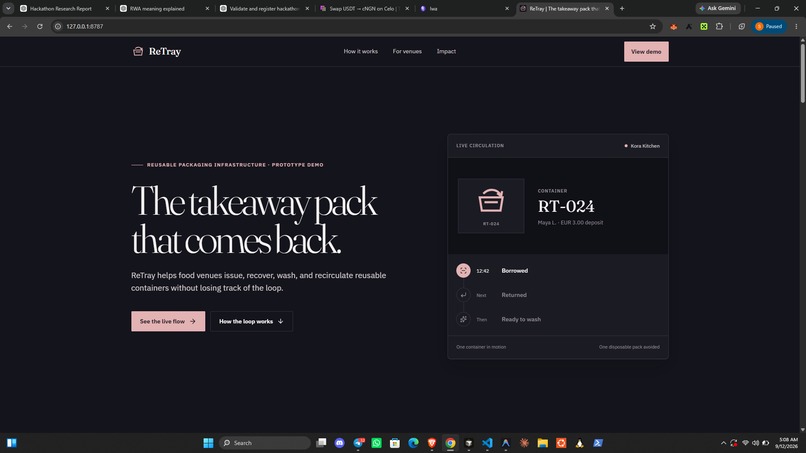
Task: Click See the live flow button
Action: tap(168, 321)
